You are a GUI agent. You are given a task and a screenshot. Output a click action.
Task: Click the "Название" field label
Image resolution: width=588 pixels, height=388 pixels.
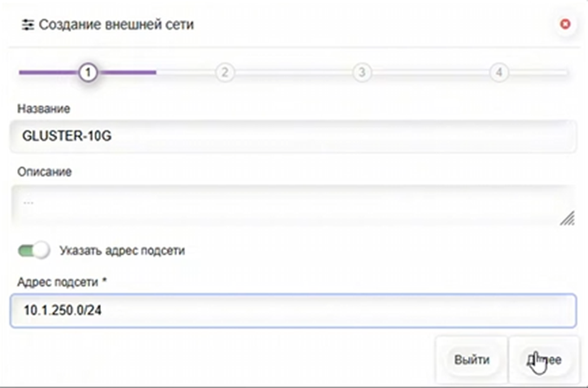(x=43, y=109)
